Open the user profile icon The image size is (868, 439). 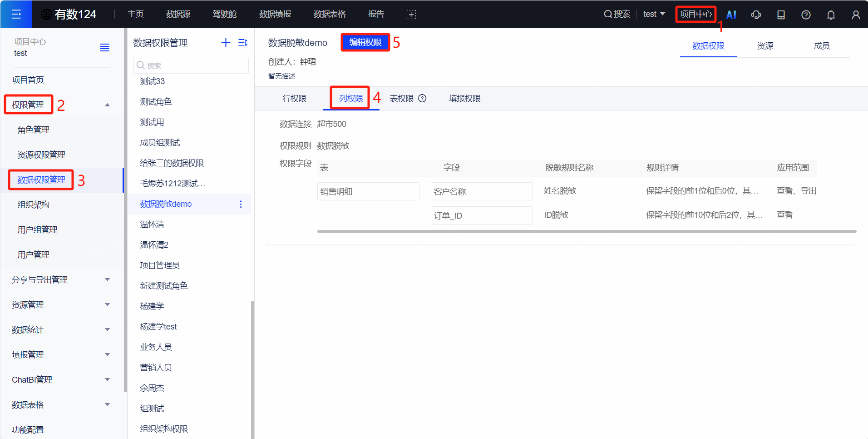(x=856, y=14)
